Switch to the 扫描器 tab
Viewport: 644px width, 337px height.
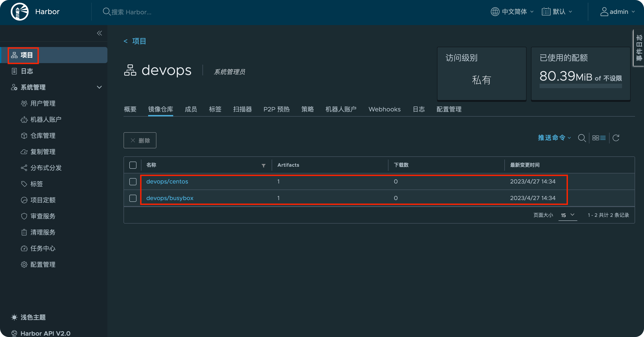(242, 109)
